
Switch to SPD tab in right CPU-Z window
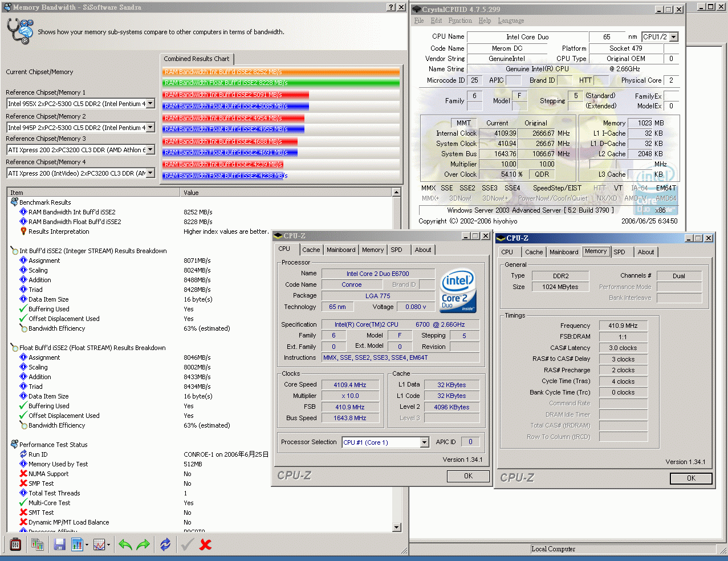click(619, 252)
